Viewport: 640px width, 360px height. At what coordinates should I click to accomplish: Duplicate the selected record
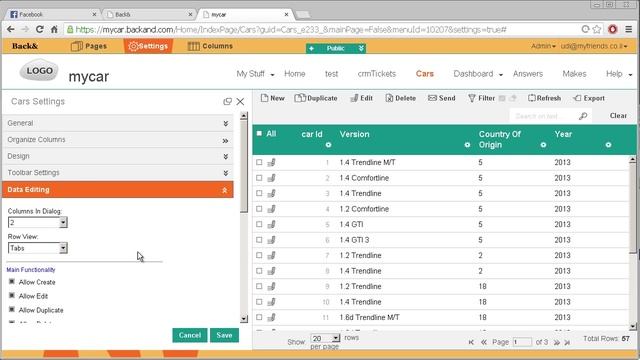point(316,98)
